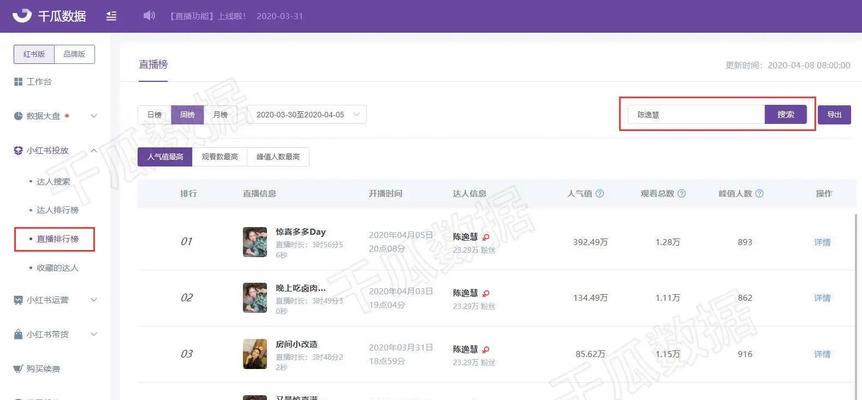
Task: Click 陈逸慧 name in row 01
Action: (x=465, y=237)
